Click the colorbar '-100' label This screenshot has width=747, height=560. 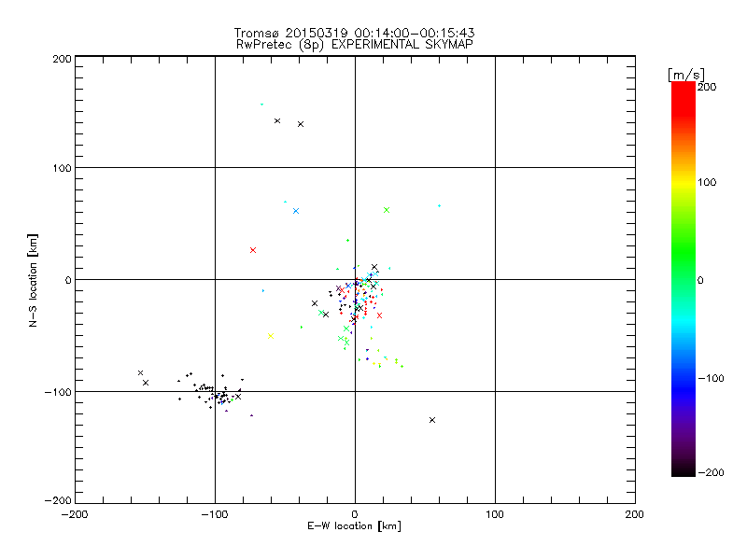click(x=711, y=378)
